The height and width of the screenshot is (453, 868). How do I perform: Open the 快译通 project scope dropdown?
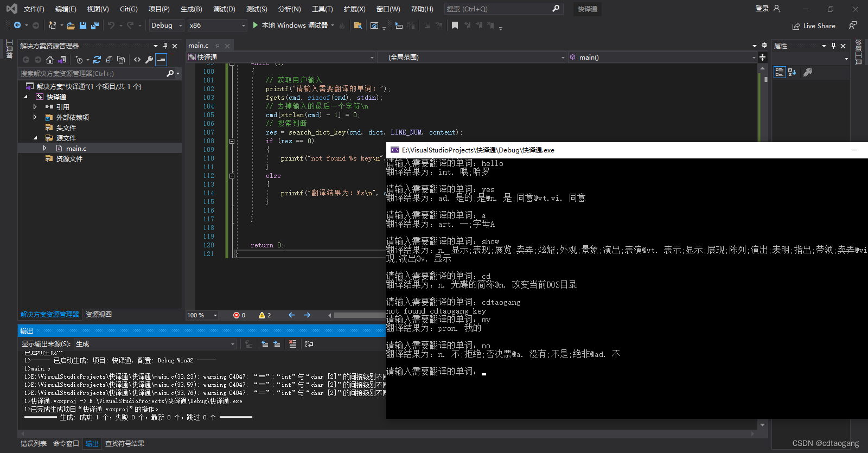(282, 57)
